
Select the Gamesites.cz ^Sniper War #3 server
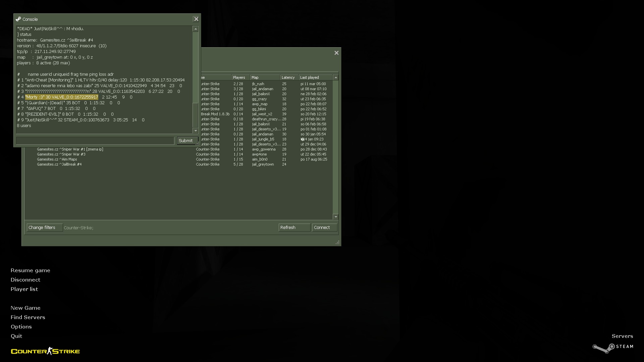[x=178, y=155]
